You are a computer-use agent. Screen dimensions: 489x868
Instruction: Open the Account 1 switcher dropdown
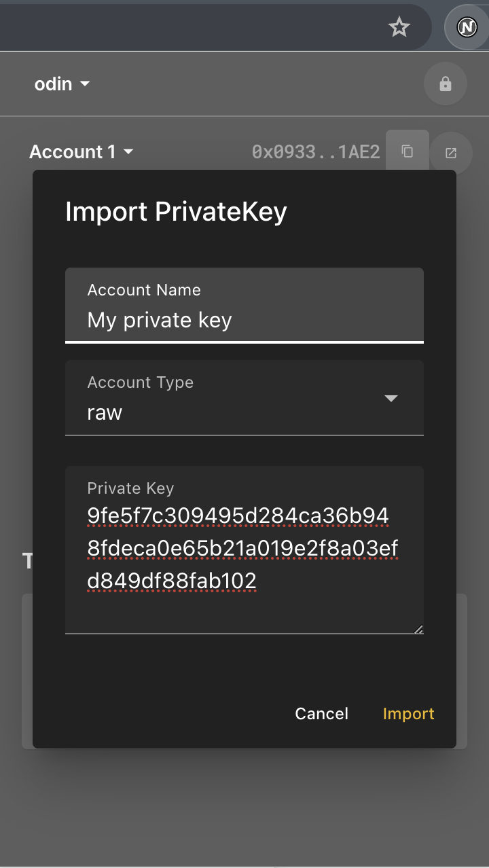point(81,151)
